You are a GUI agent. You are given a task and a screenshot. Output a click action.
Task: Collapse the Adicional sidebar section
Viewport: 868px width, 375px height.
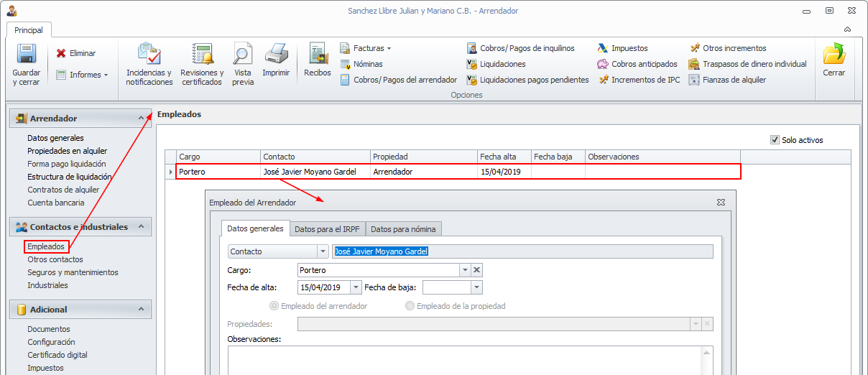coord(142,309)
